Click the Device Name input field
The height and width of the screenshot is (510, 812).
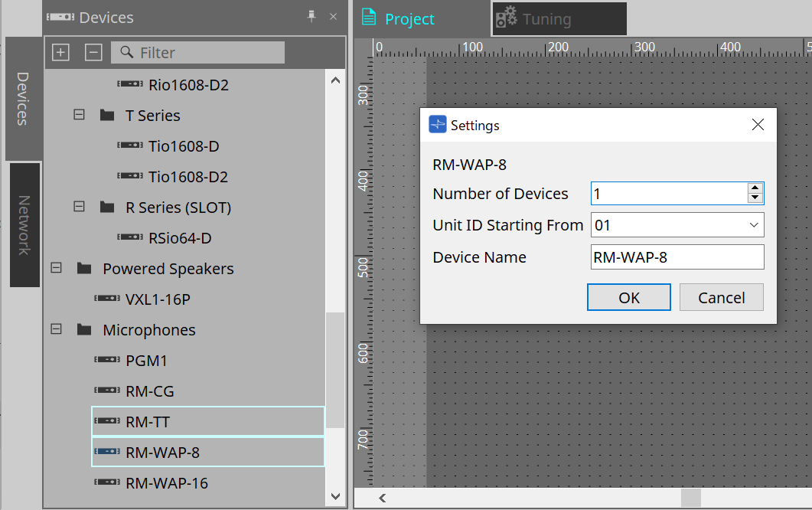[677, 257]
